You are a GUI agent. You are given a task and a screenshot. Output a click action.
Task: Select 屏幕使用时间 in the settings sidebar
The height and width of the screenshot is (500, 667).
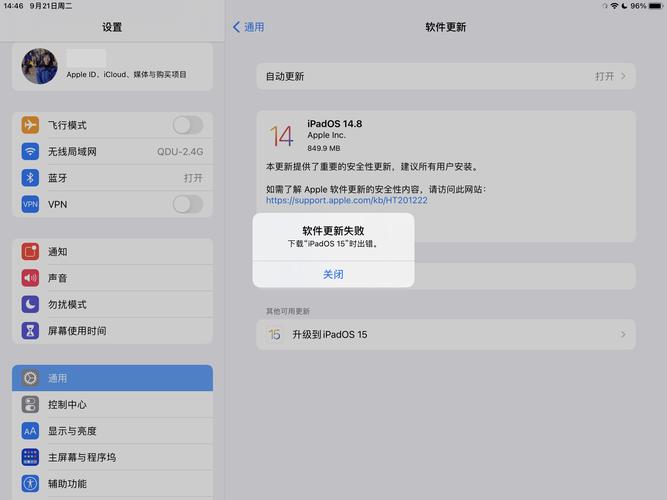click(x=112, y=331)
